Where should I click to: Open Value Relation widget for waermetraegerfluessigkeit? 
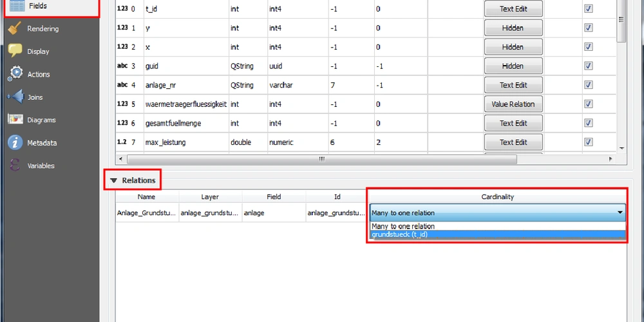tap(513, 104)
